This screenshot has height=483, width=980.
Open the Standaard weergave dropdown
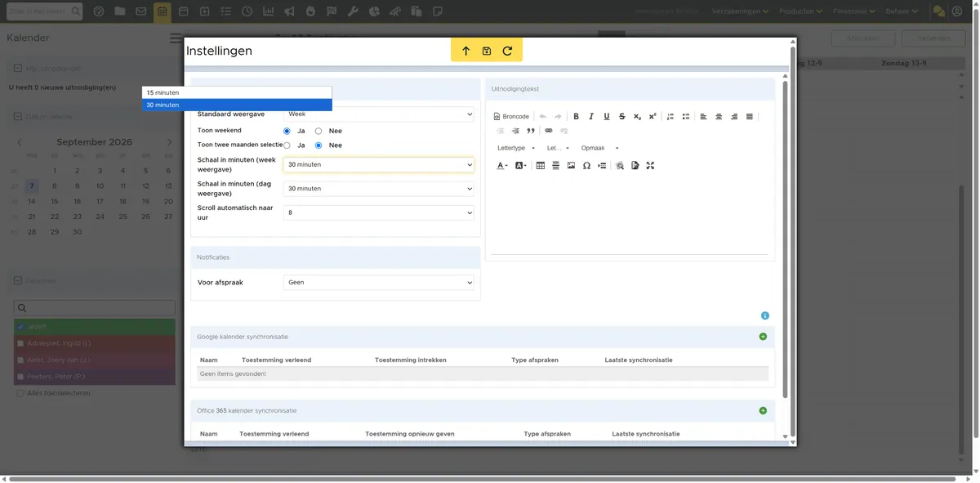pos(379,114)
